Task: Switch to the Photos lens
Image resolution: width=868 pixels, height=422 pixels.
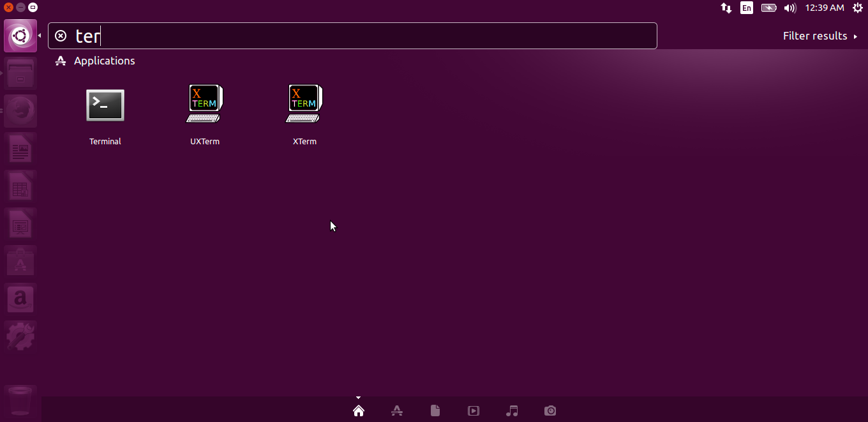Action: pos(550,411)
